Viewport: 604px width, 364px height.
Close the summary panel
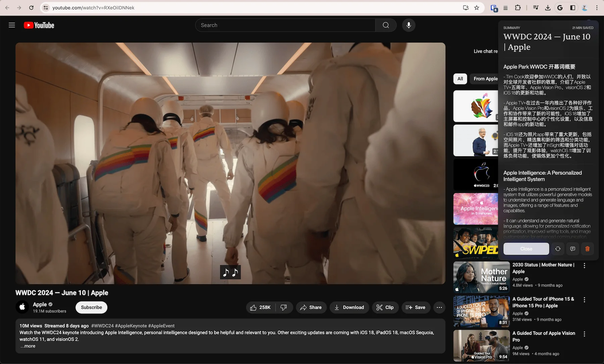pyautogui.click(x=526, y=249)
